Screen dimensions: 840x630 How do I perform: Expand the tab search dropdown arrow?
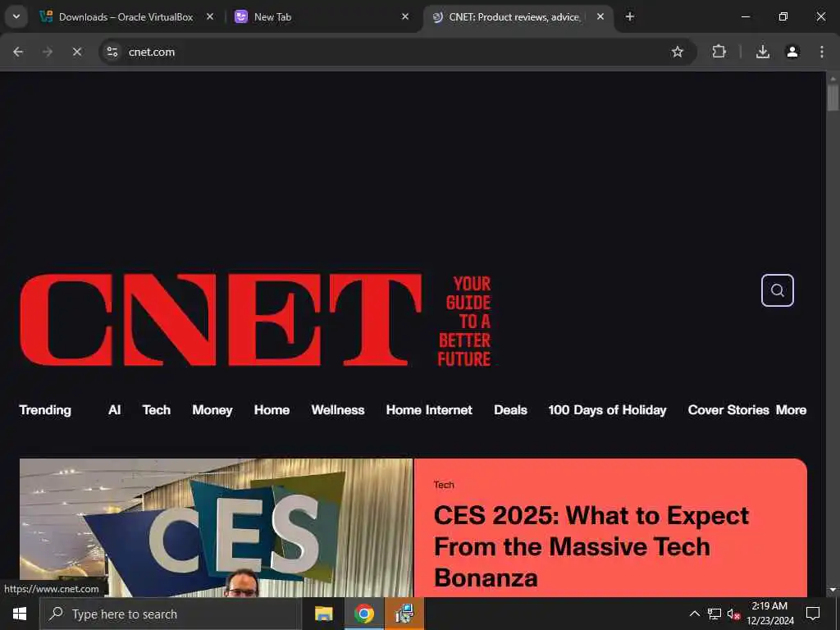point(16,16)
